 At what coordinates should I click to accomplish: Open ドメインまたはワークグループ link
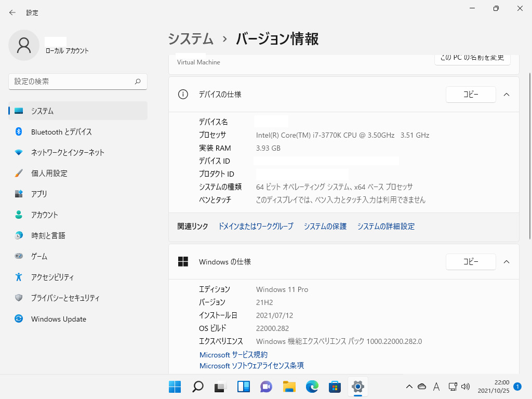(256, 227)
